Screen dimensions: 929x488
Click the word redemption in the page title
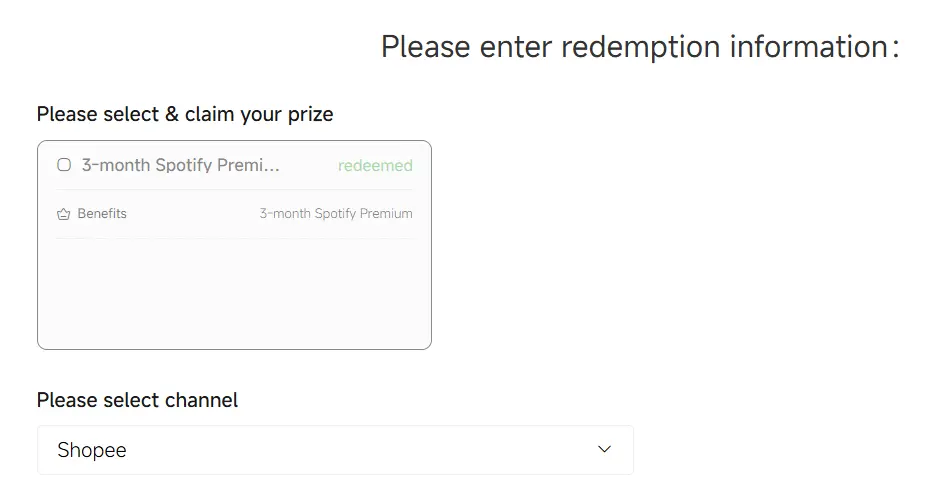(x=640, y=47)
